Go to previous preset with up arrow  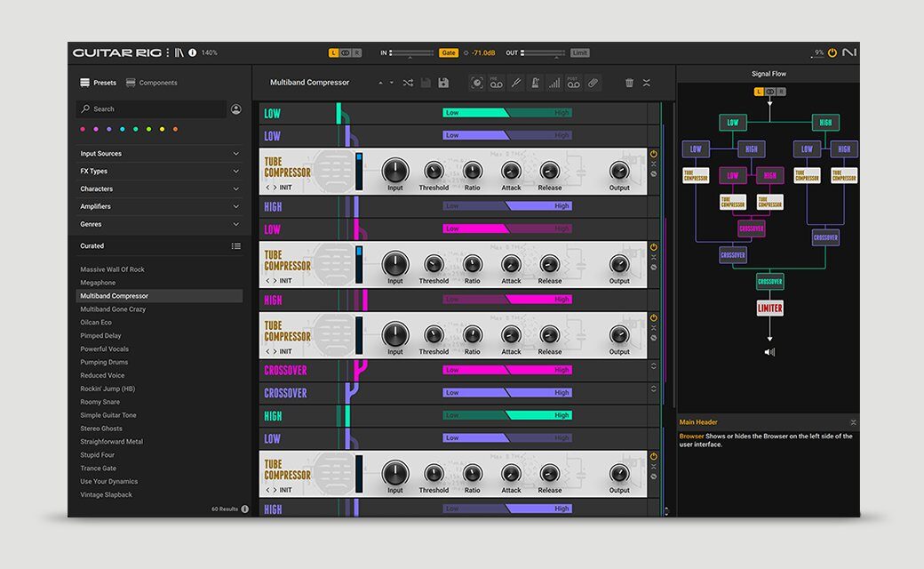(x=380, y=84)
